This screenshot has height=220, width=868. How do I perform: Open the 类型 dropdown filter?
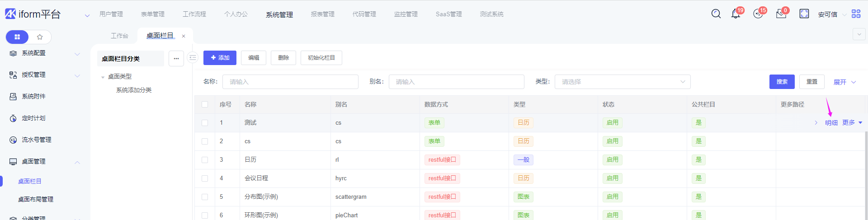(622, 82)
